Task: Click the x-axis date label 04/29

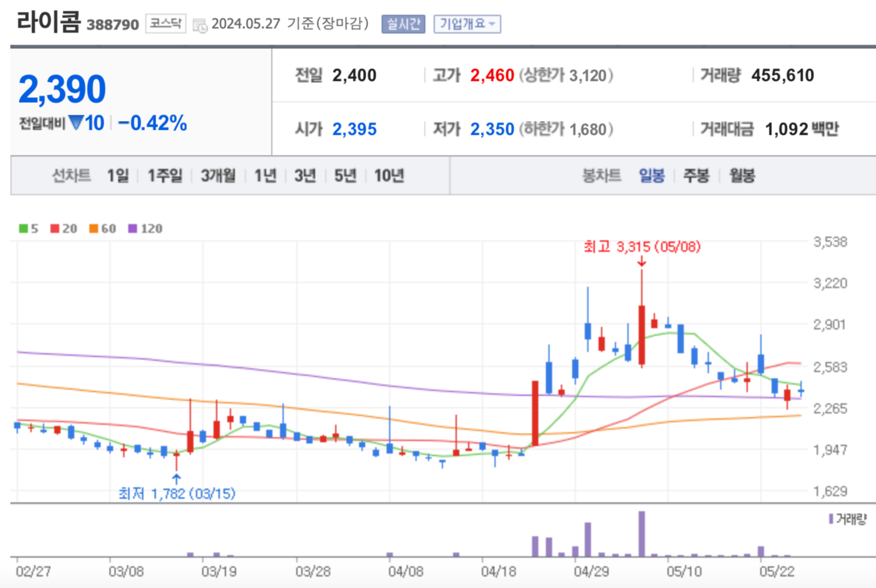Action: (591, 572)
